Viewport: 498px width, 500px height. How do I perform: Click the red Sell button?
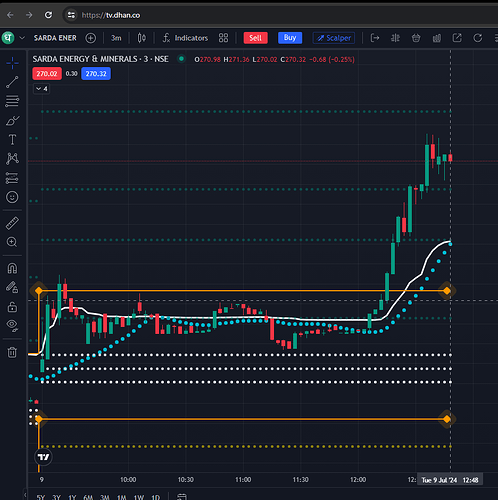(x=256, y=38)
